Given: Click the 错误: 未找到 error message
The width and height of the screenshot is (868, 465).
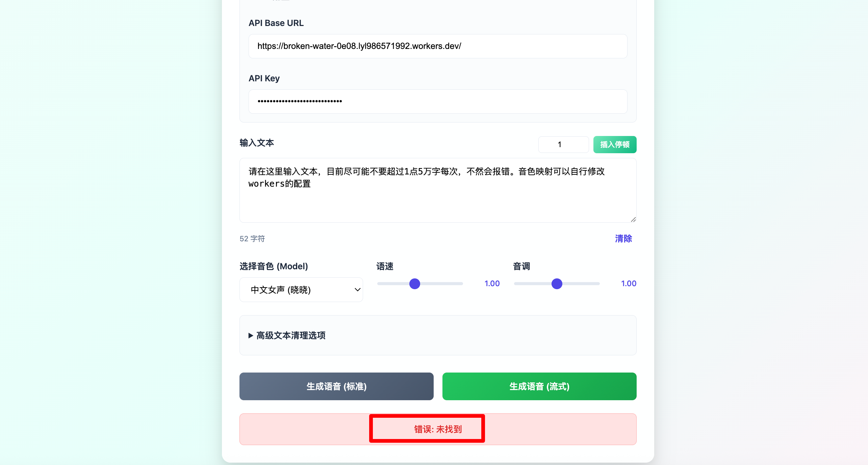Looking at the screenshot, I should tap(438, 429).
